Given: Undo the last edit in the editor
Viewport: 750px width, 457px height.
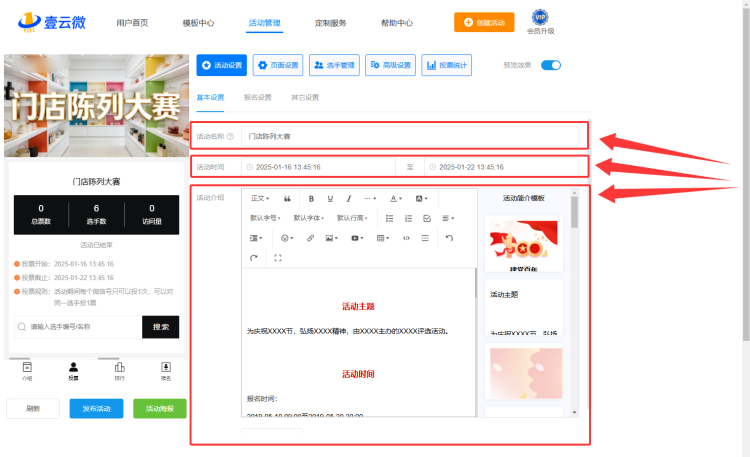Looking at the screenshot, I should point(449,238).
